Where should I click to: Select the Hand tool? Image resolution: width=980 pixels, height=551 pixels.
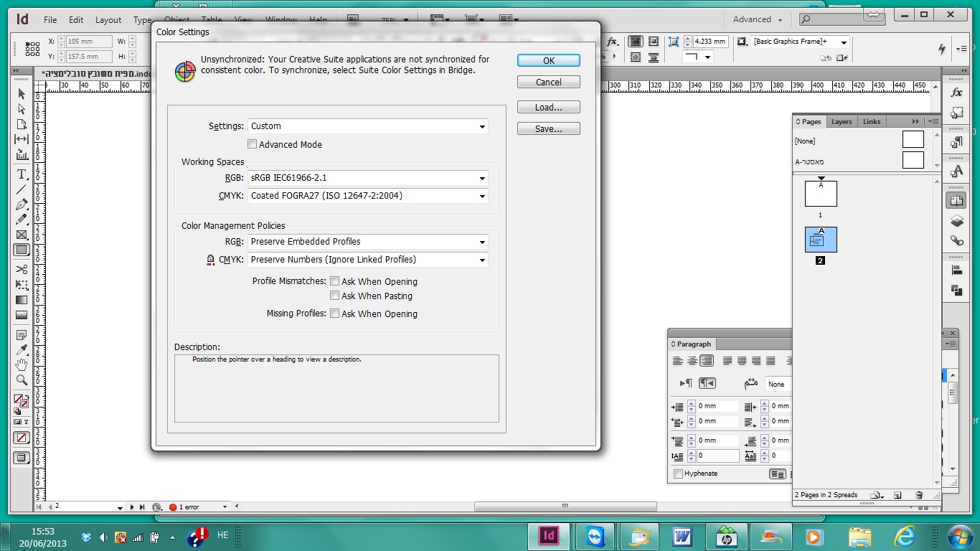coord(22,365)
